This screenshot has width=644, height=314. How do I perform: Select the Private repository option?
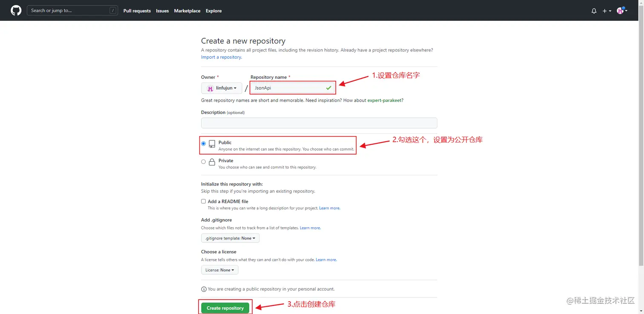point(203,161)
